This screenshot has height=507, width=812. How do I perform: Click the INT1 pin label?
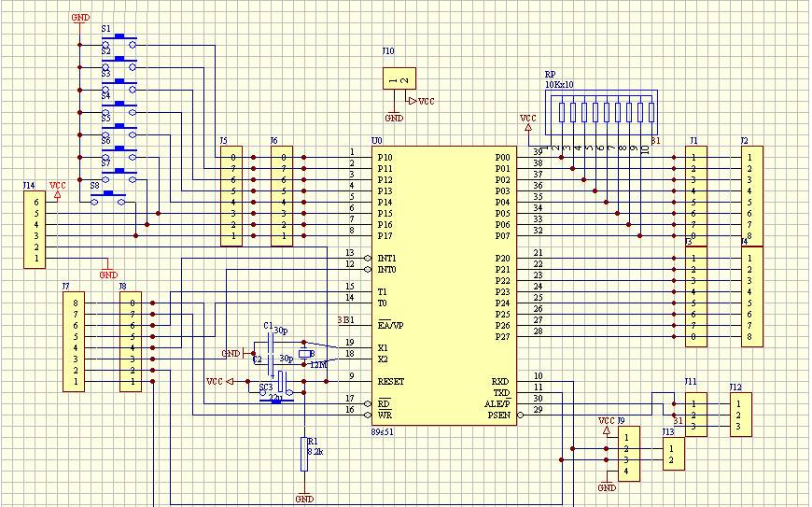[386, 258]
